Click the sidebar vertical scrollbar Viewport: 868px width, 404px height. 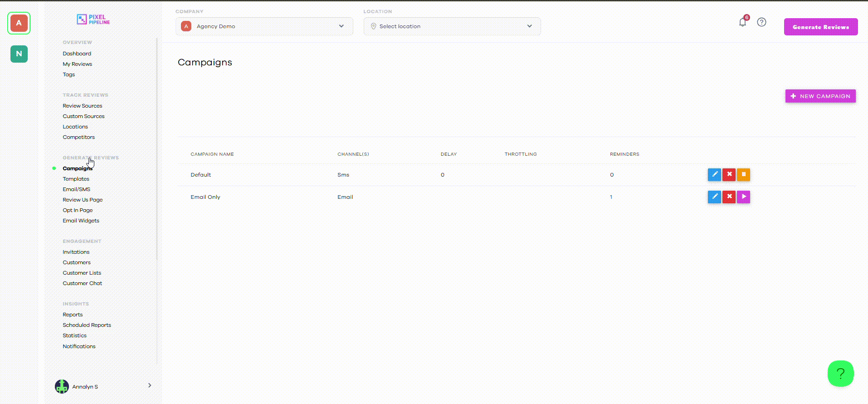[157, 150]
